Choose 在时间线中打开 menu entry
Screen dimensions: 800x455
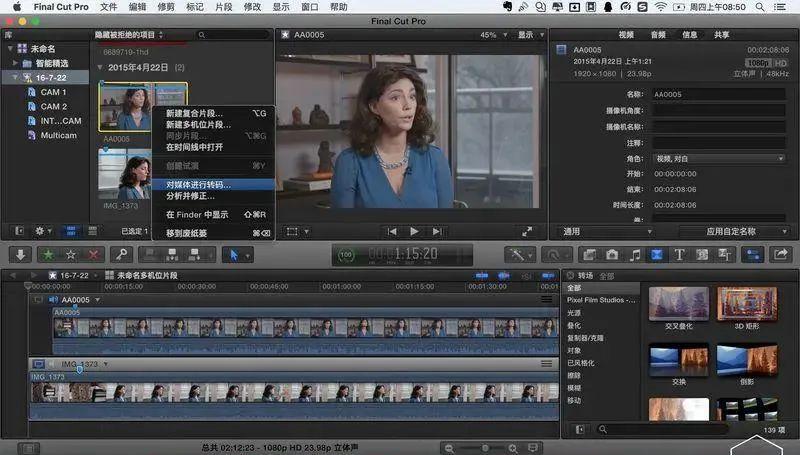(213, 147)
